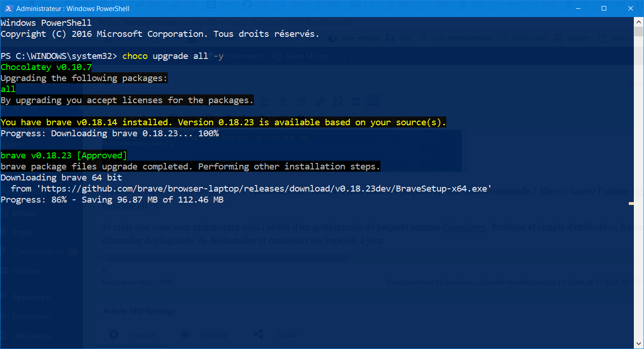
Task: Click the green 'Chocolatey v0.10.7' line
Action: [x=46, y=67]
